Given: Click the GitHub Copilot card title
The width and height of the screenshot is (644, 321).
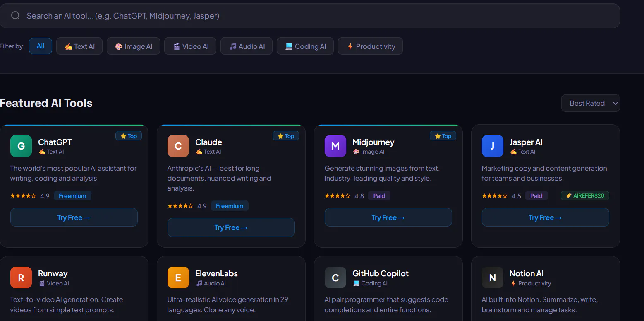Looking at the screenshot, I should (x=381, y=273).
